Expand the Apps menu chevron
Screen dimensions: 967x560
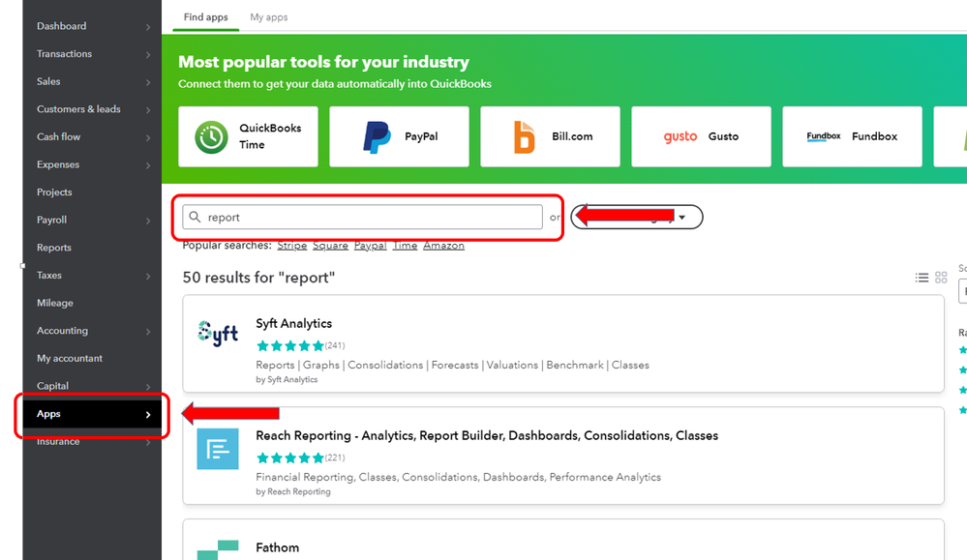click(x=148, y=415)
